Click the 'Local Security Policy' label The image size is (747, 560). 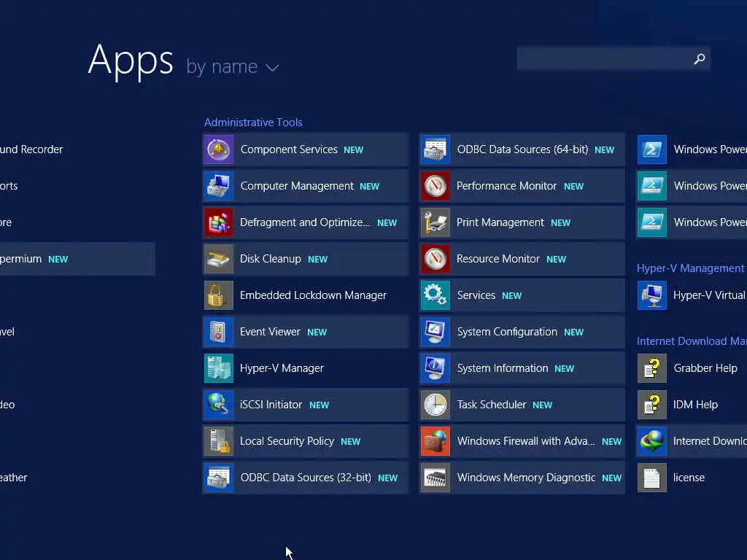click(x=287, y=441)
